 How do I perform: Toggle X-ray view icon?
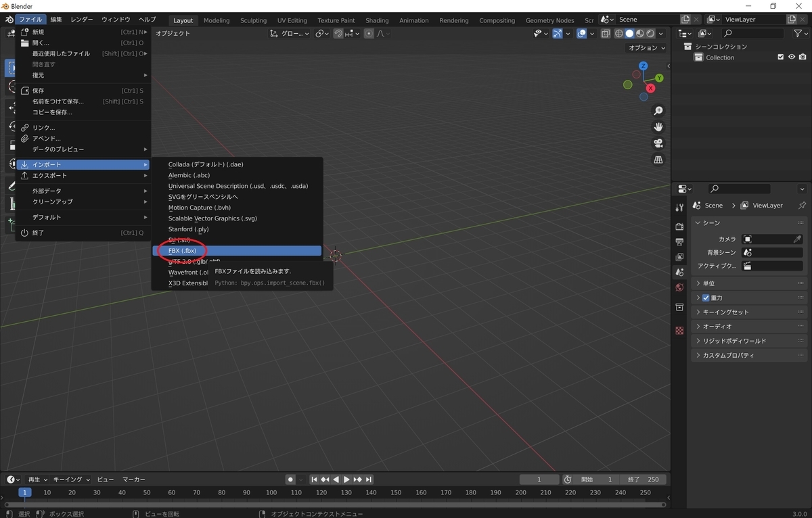(606, 33)
